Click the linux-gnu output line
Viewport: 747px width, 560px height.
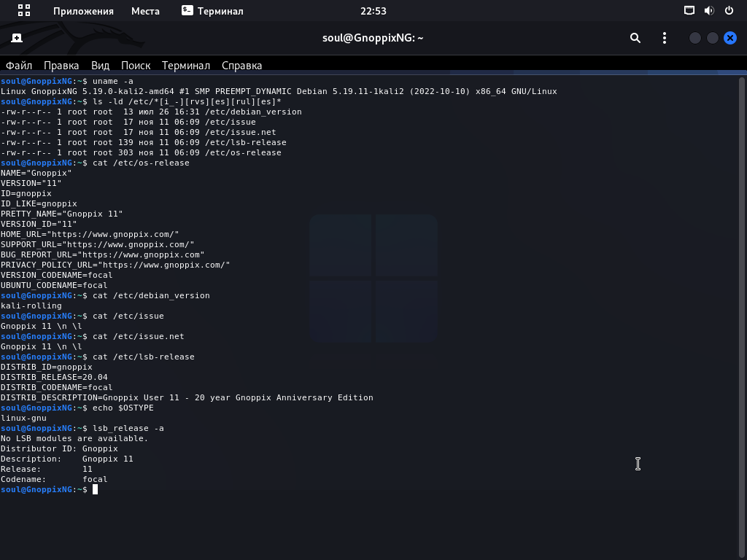click(x=23, y=418)
